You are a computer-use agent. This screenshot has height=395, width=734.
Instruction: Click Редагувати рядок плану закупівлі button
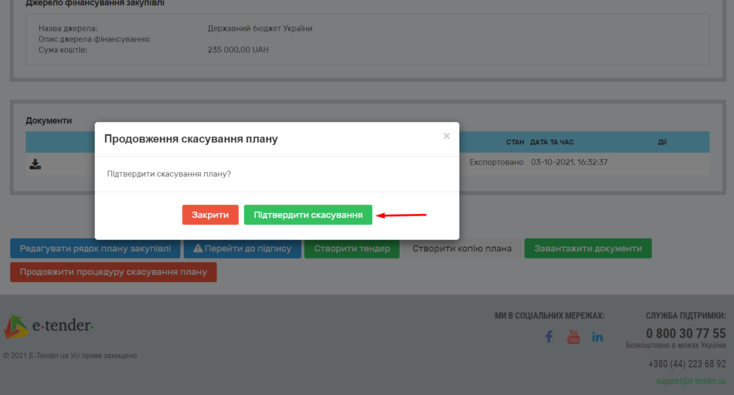point(95,249)
